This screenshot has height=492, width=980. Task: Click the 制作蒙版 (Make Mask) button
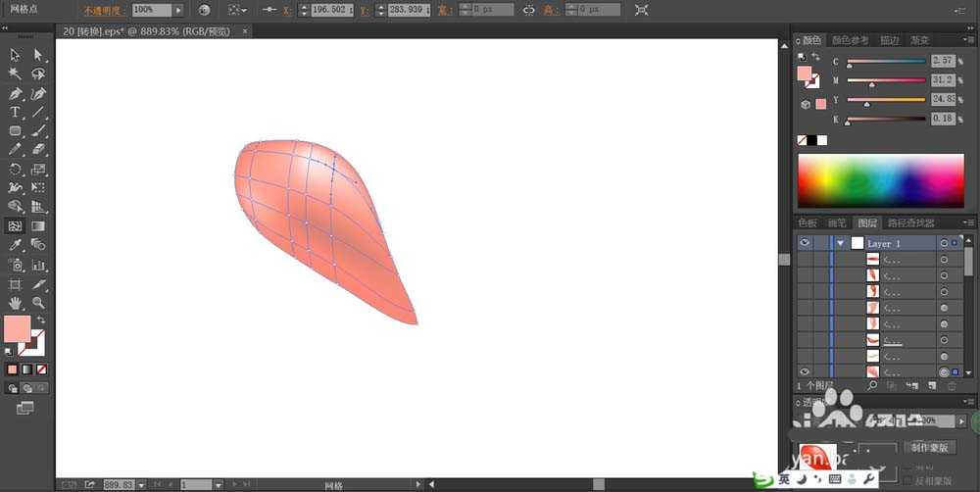931,448
